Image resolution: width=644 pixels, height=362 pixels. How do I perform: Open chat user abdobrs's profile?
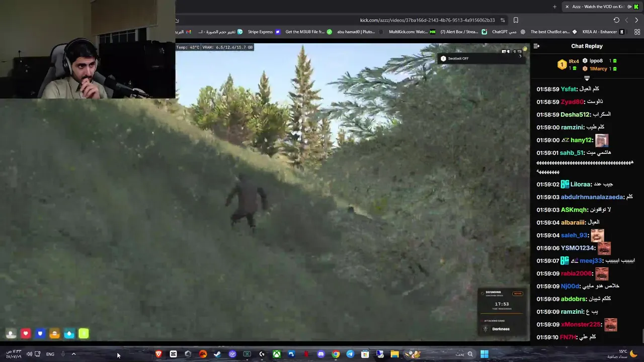tap(574, 299)
